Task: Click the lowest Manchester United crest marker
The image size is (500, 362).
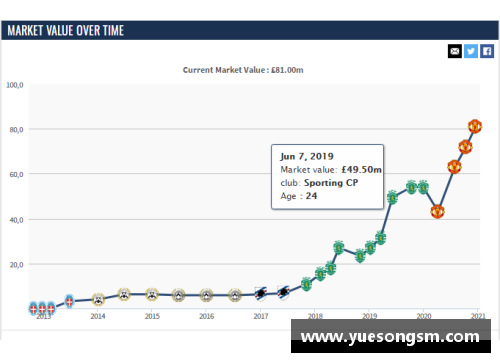Action: click(x=437, y=211)
